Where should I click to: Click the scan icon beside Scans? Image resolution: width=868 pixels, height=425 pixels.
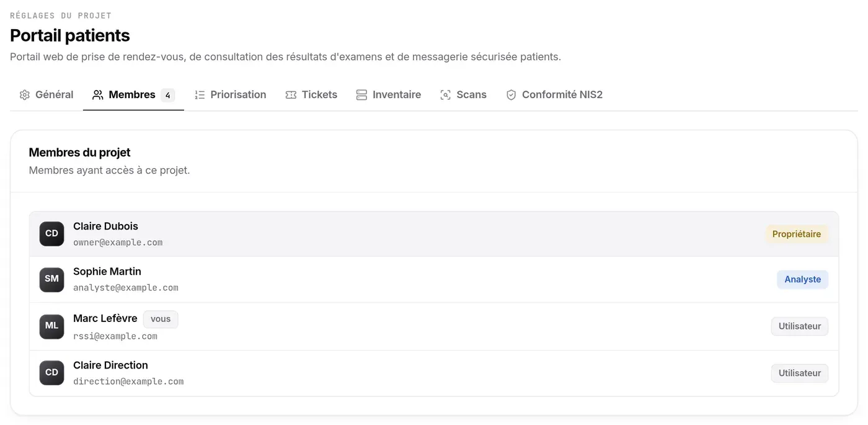pyautogui.click(x=445, y=95)
